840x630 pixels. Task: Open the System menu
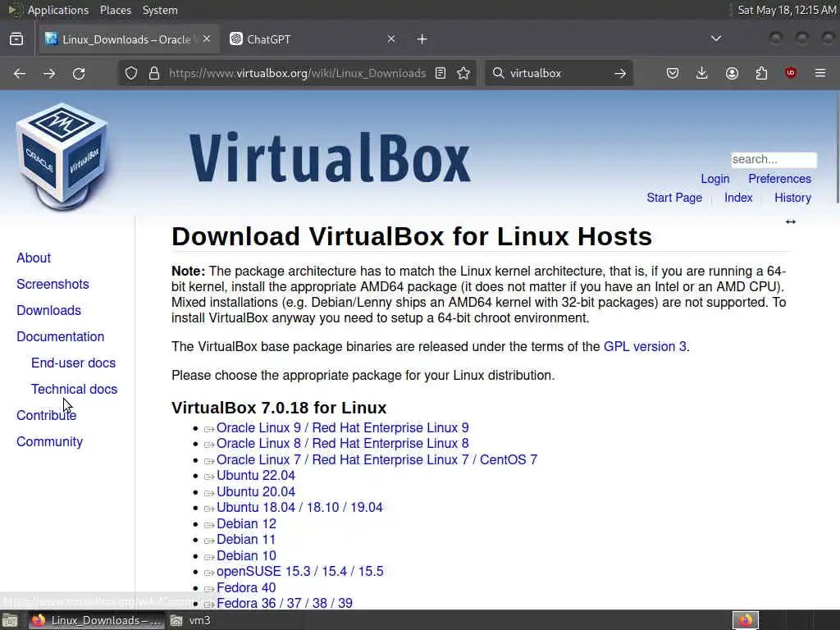[160, 10]
